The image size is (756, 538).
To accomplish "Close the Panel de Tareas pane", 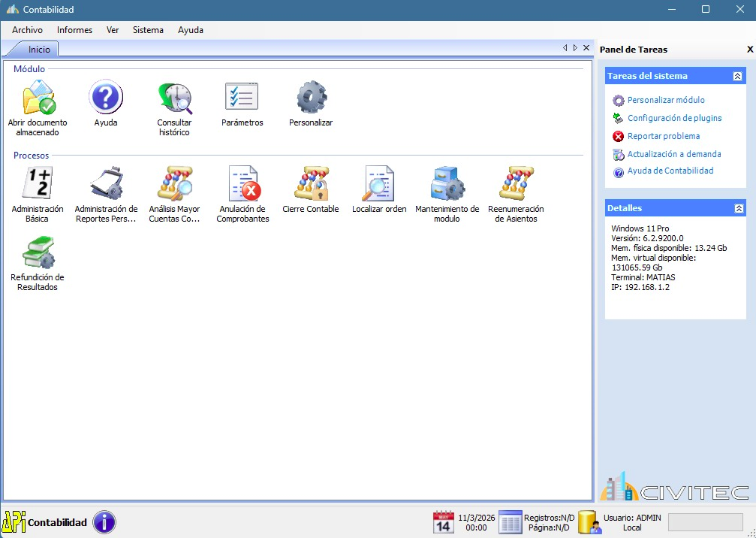I will (x=750, y=49).
